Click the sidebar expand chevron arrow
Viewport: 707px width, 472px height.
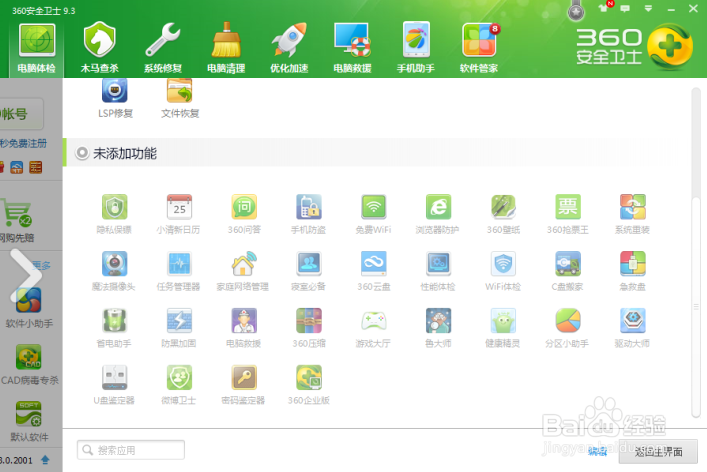[25, 275]
